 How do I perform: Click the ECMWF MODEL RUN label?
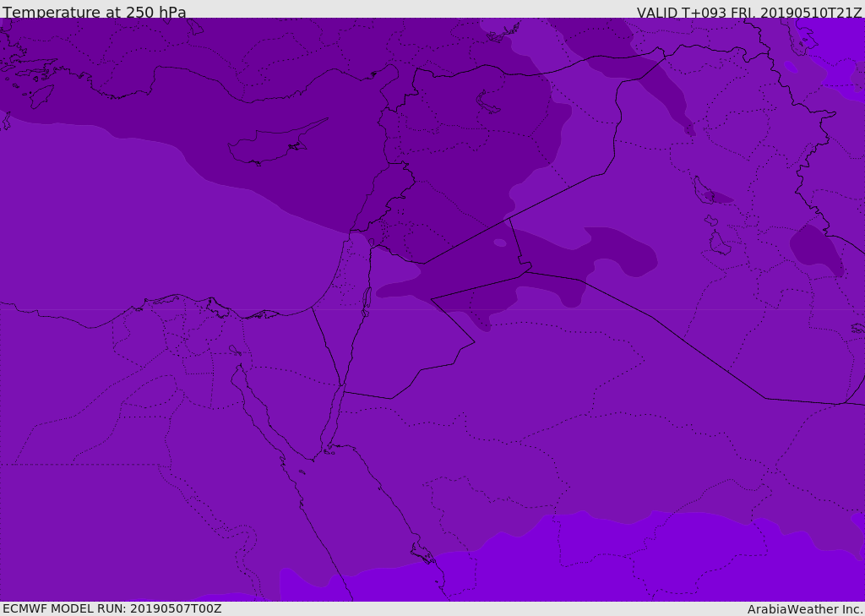point(112,608)
